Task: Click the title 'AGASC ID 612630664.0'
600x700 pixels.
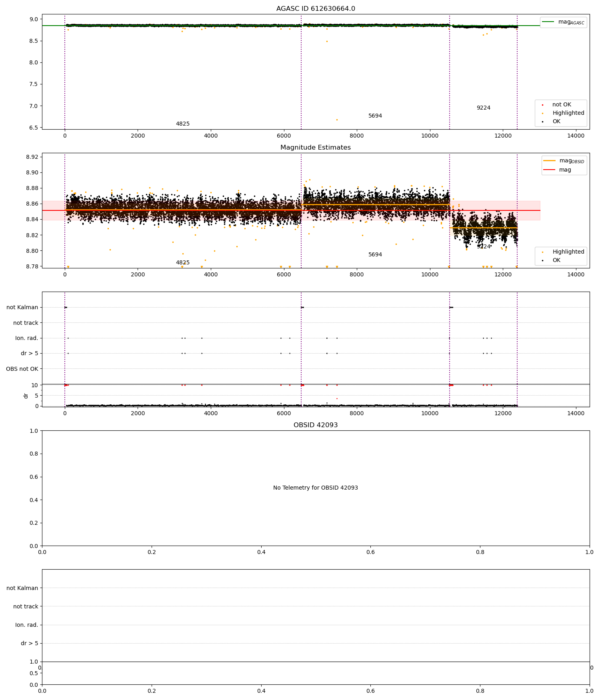Action: [x=316, y=9]
